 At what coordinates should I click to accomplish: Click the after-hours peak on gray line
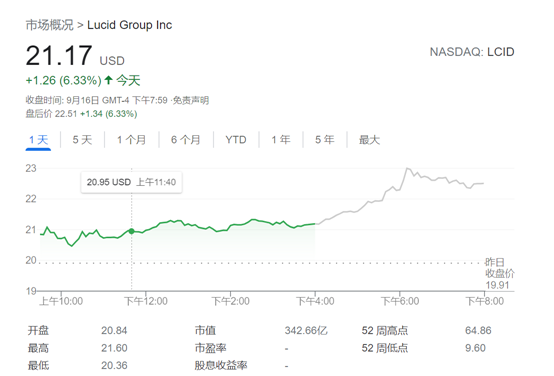coord(407,169)
